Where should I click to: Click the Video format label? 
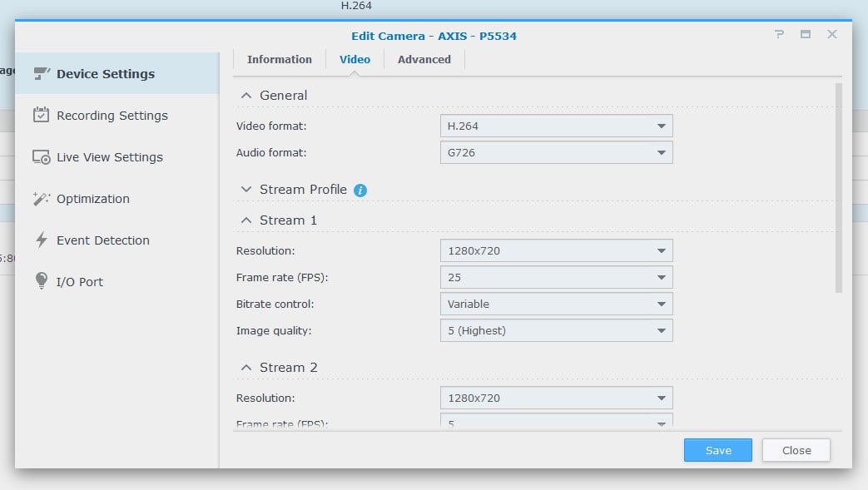pos(271,126)
